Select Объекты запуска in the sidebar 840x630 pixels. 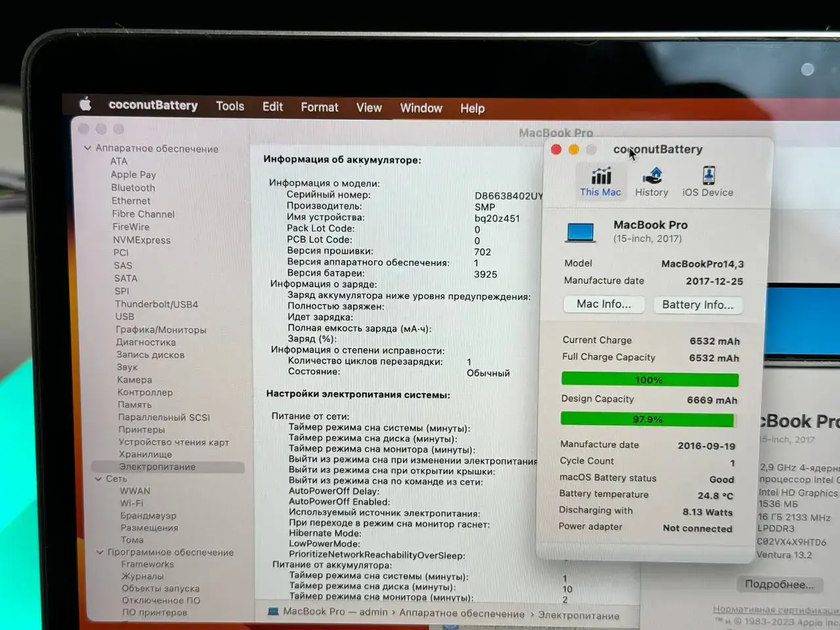click(x=161, y=589)
